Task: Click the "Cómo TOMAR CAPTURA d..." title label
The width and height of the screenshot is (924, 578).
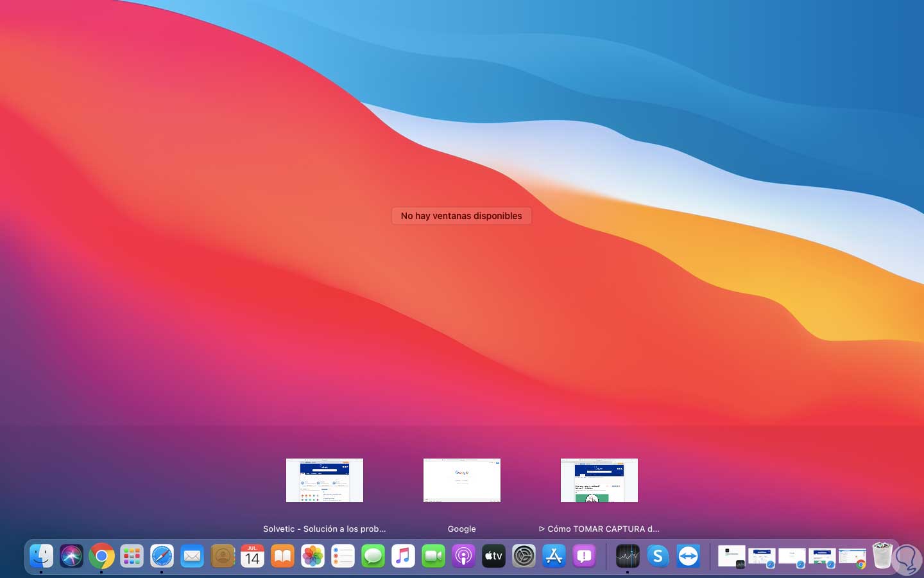Action: click(599, 529)
